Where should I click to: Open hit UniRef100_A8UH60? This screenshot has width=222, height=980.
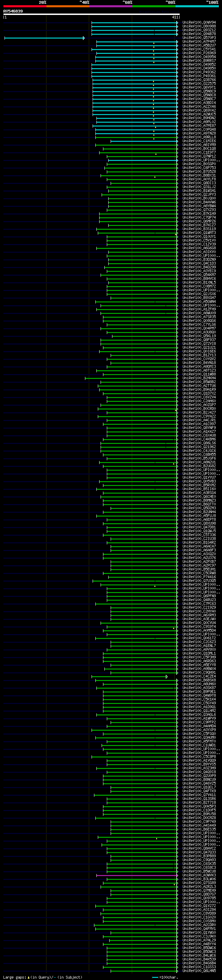tap(199, 684)
